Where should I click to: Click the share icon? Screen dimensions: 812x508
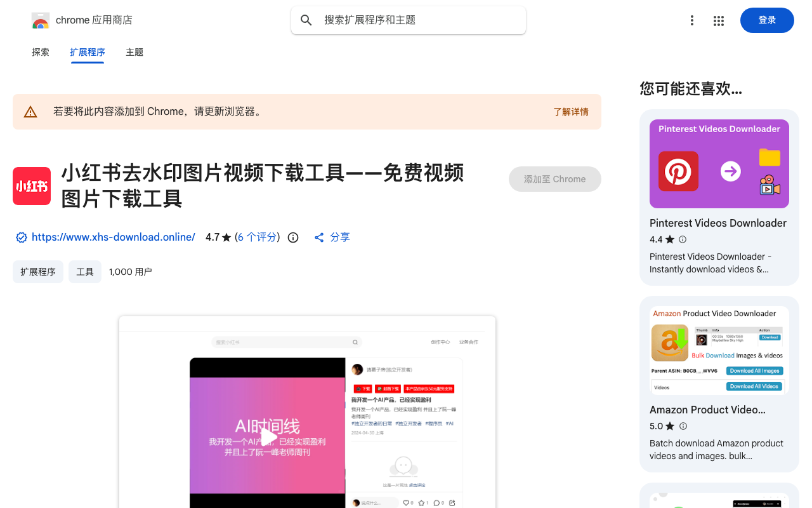[x=319, y=237]
